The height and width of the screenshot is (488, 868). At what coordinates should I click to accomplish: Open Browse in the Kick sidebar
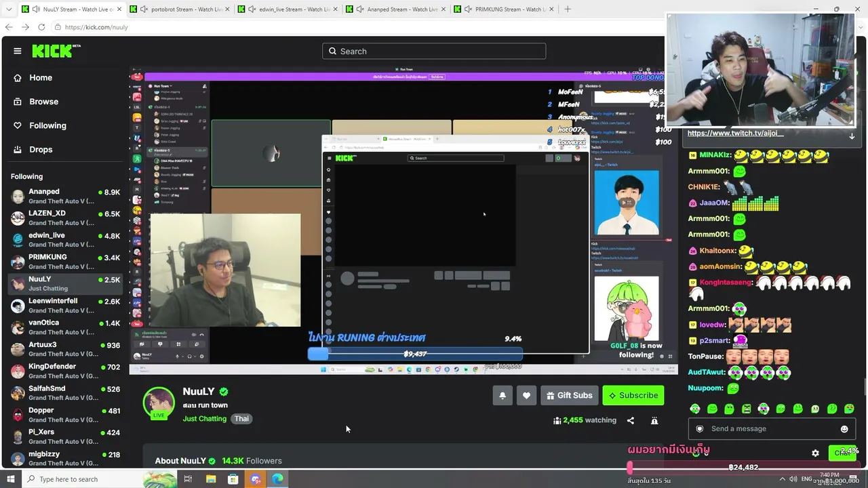43,102
